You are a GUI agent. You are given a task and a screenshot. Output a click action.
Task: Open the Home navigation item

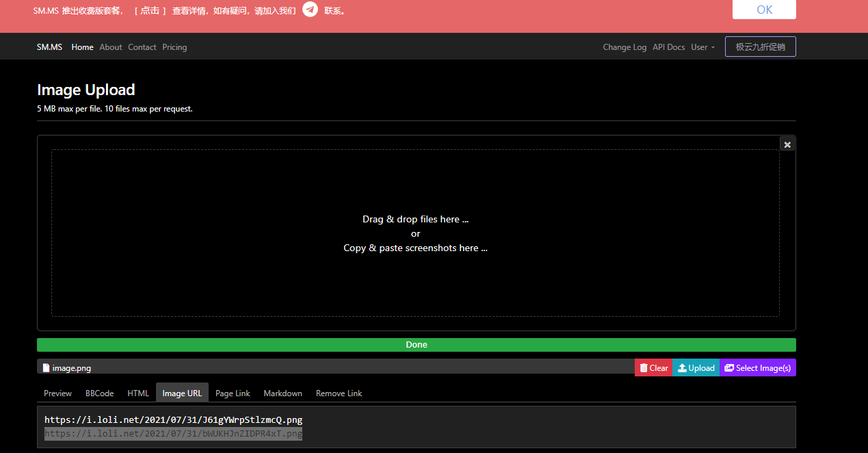[x=82, y=47]
